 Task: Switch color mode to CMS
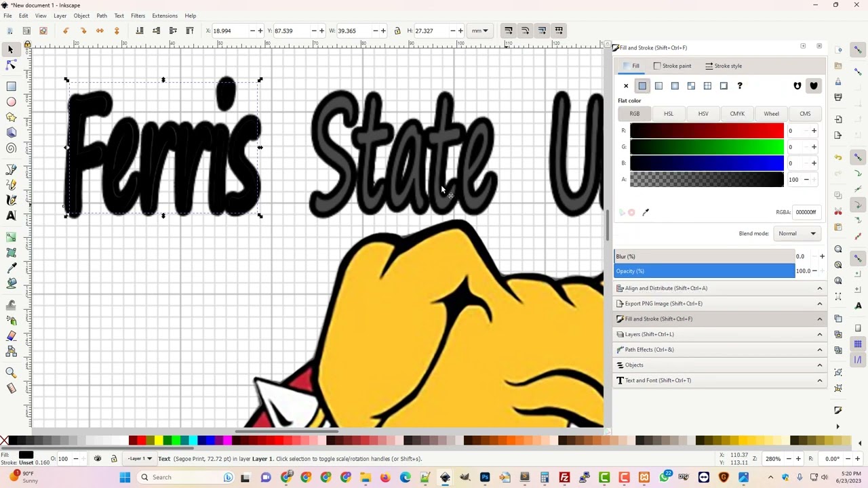805,114
